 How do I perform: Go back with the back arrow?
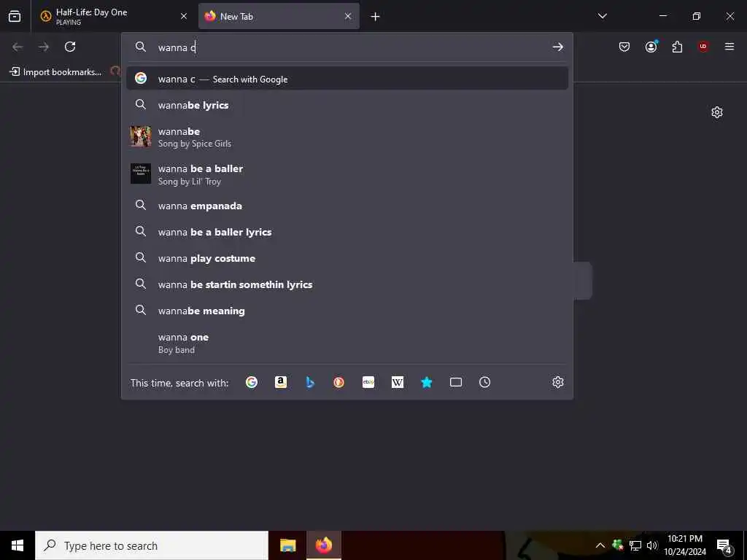point(18,47)
